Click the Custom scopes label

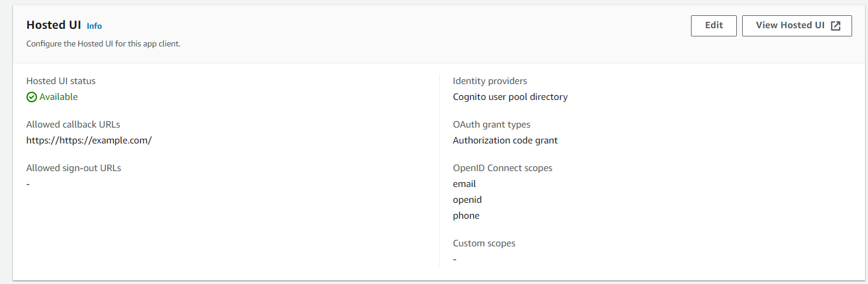coord(484,243)
